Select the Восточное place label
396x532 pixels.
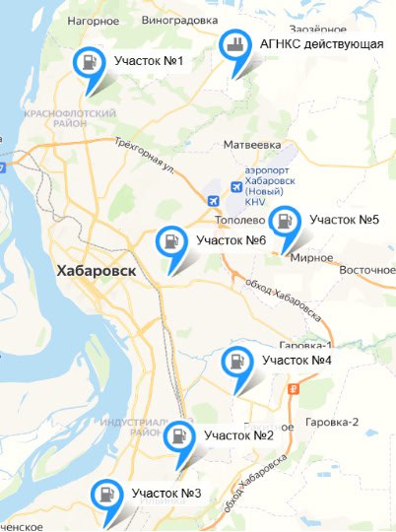367,270
